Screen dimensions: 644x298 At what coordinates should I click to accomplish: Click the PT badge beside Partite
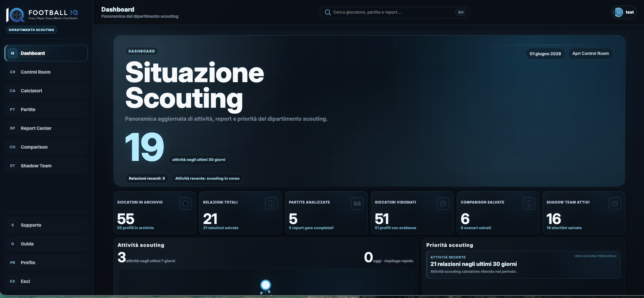pos(13,109)
